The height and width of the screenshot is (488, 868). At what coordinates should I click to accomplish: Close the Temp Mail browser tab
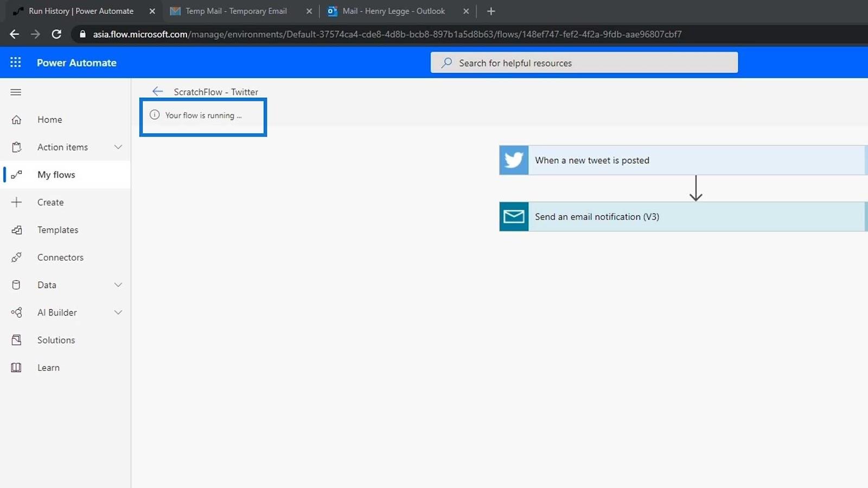309,11
